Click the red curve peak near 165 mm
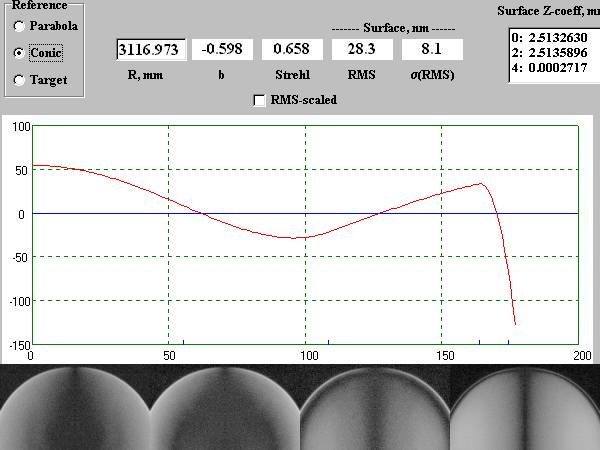600x450 pixels. coord(481,184)
